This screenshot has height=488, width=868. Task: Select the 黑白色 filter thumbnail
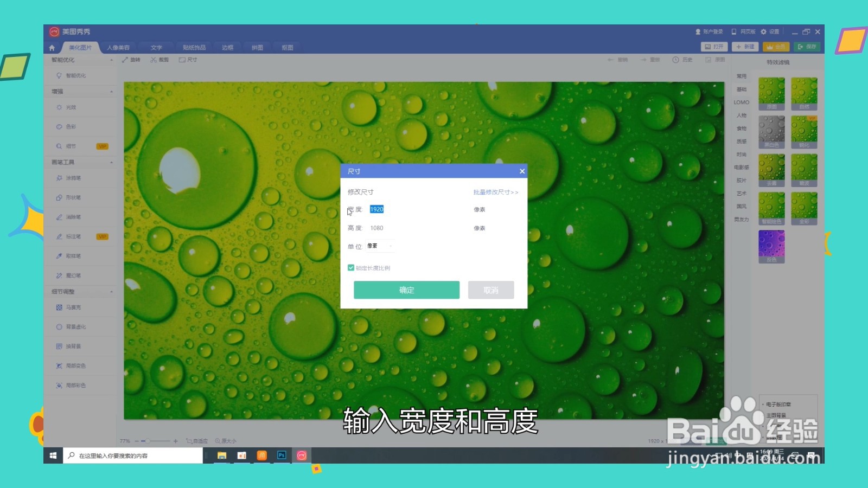[771, 132]
